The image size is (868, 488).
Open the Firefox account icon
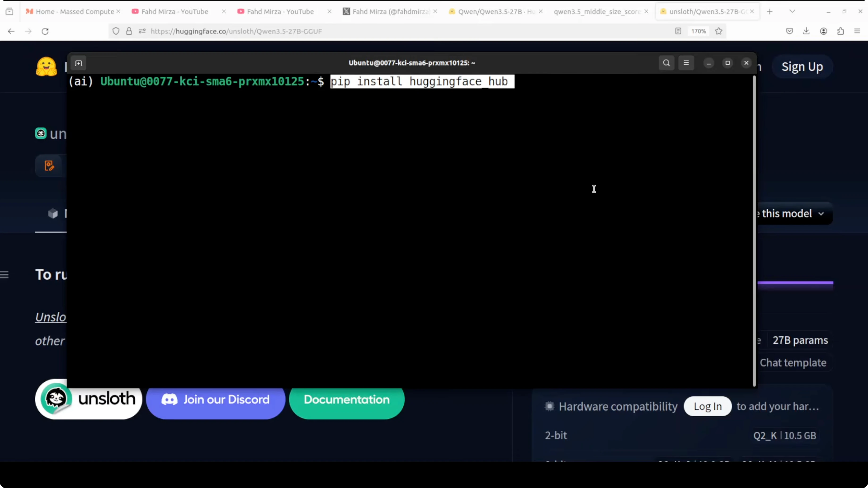click(823, 31)
